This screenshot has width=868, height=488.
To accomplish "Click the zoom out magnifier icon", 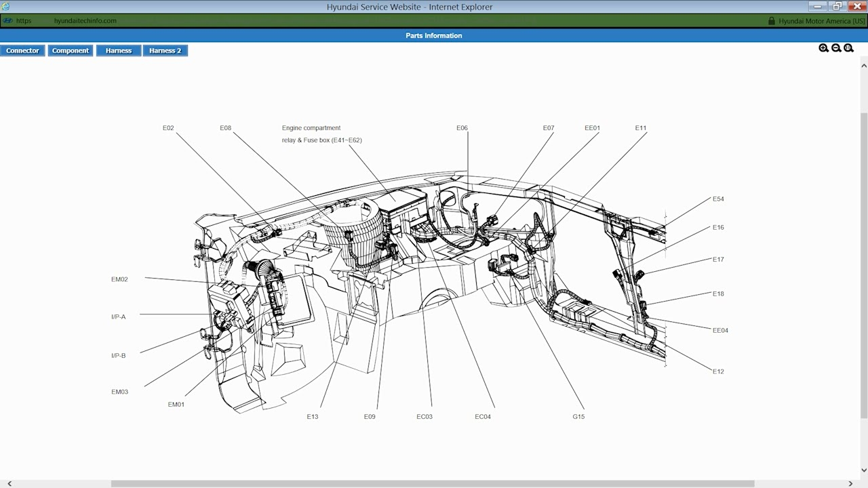I will 836,47.
